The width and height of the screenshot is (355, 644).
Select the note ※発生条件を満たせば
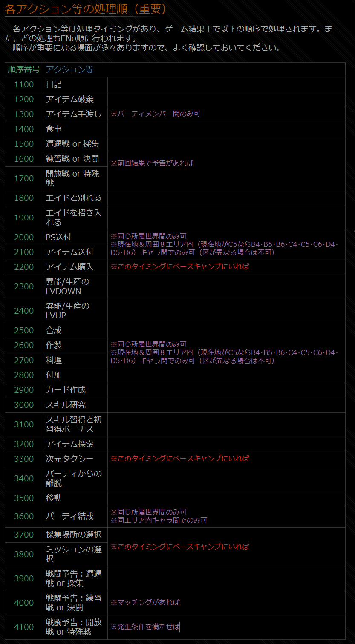(x=145, y=627)
